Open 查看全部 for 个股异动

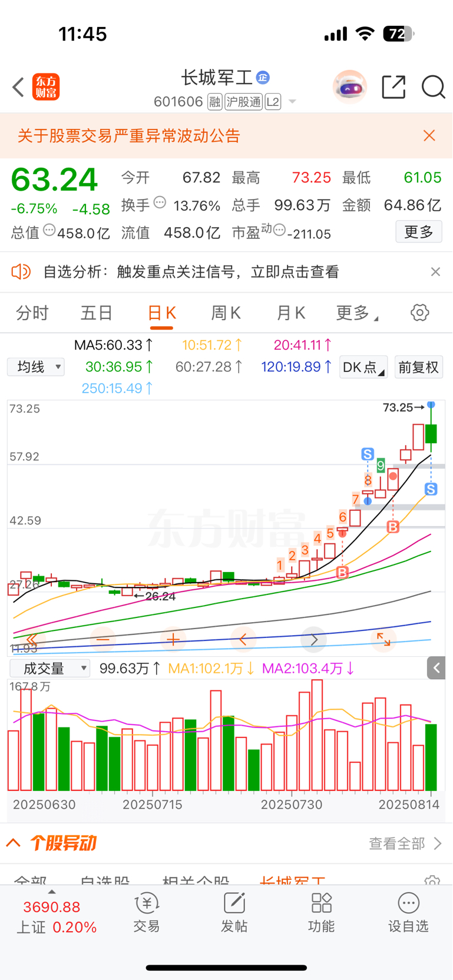pos(405,843)
